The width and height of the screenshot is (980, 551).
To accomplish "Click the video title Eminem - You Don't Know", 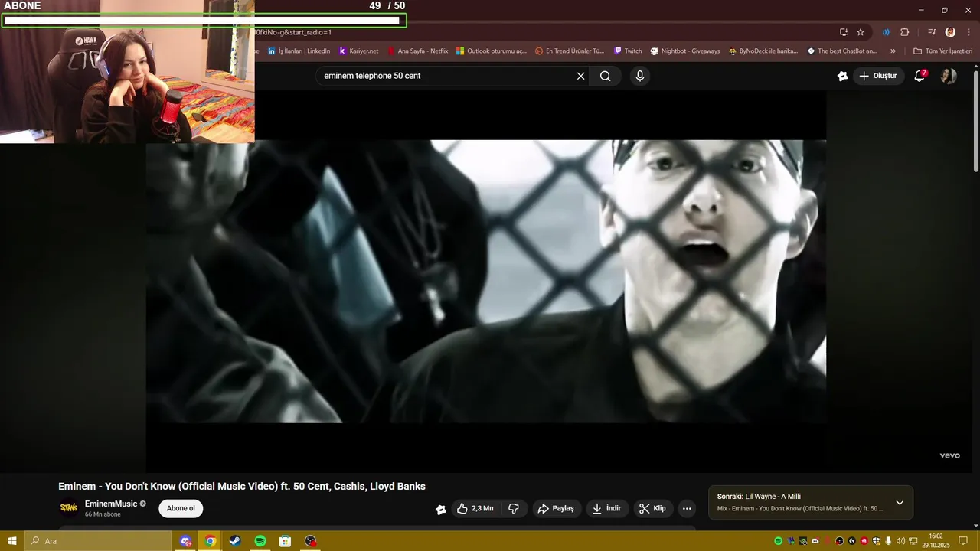I will 242,486.
